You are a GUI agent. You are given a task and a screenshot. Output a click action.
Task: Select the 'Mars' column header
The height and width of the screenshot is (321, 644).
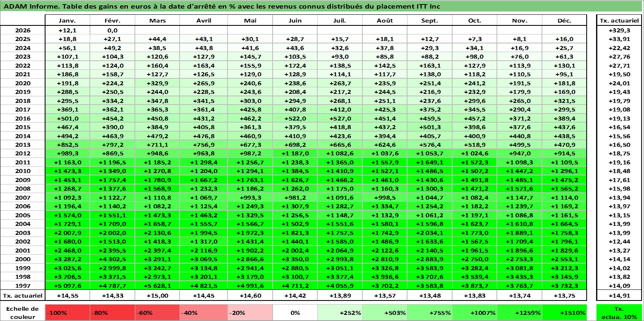[x=157, y=20]
